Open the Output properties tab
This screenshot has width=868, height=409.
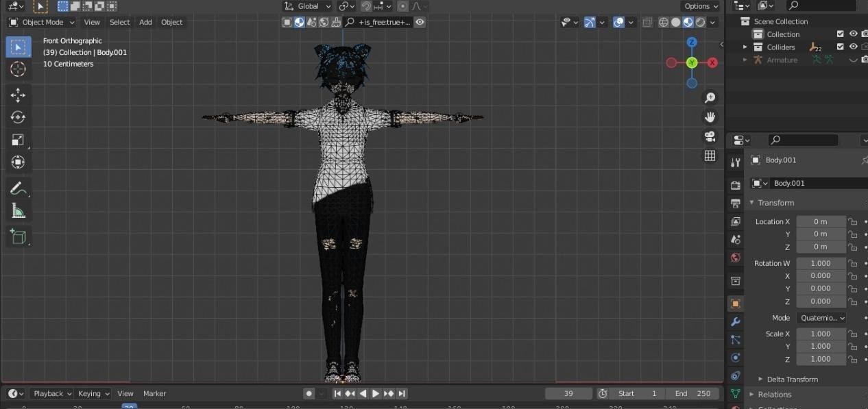point(736,203)
